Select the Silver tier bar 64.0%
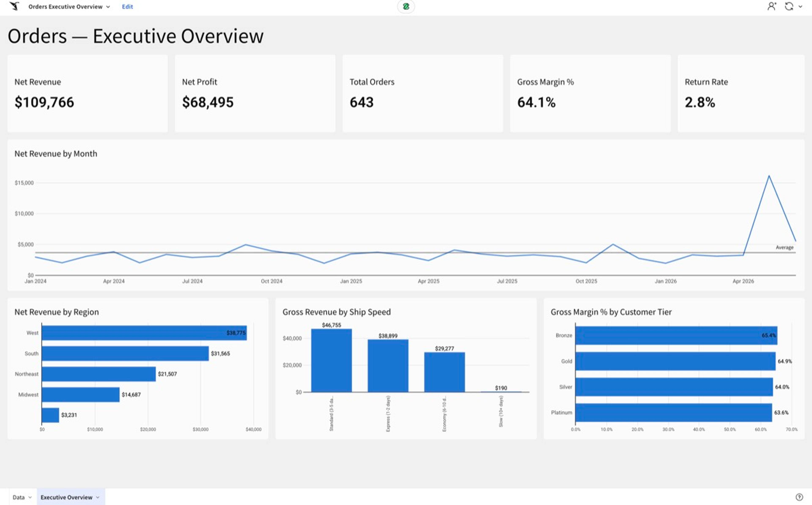The image size is (812, 505). pos(674,387)
